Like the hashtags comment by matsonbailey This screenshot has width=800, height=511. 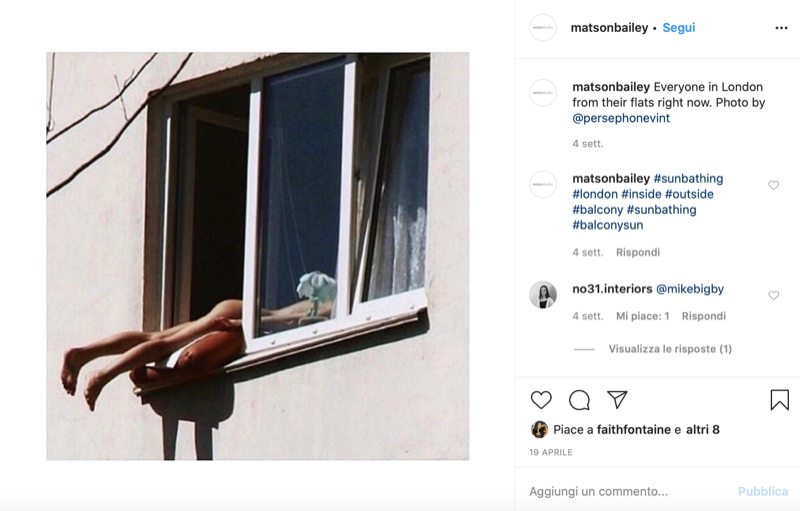(x=773, y=185)
